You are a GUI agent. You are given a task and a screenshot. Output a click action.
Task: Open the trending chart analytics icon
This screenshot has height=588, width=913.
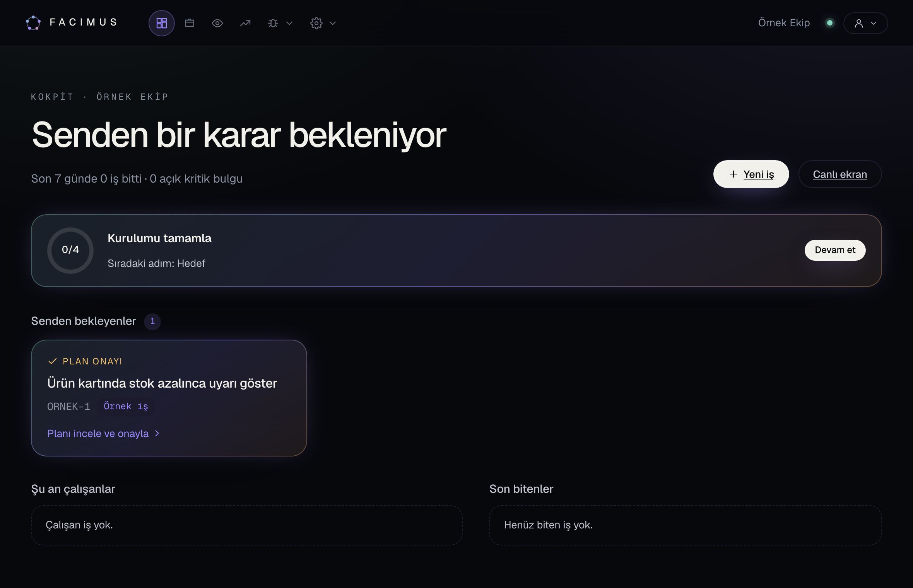pos(245,23)
